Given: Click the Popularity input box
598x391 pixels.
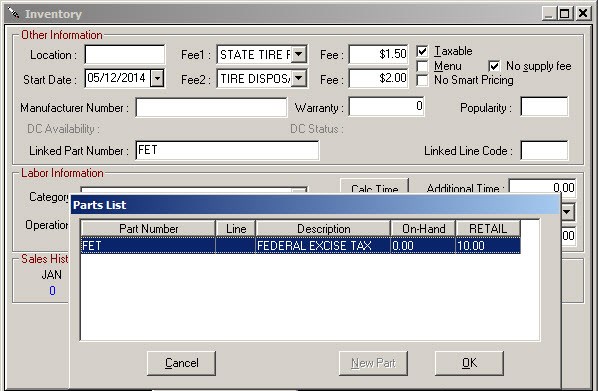Looking at the screenshot, I should pyautogui.click(x=544, y=107).
